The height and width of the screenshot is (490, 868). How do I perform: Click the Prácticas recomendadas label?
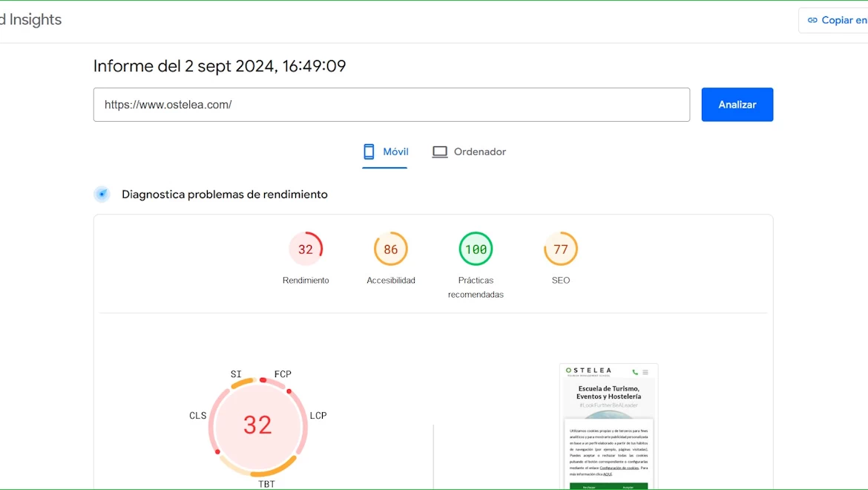[476, 287]
